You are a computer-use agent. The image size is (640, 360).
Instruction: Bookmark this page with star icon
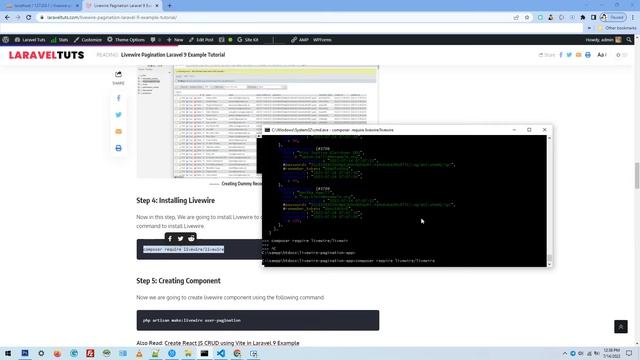tap(527, 18)
